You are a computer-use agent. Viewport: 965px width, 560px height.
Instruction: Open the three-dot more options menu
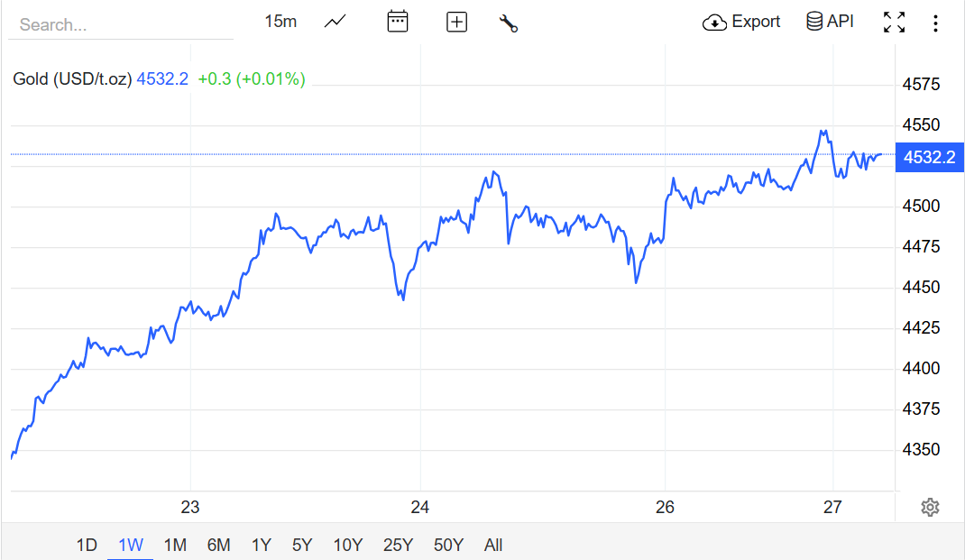(x=935, y=23)
